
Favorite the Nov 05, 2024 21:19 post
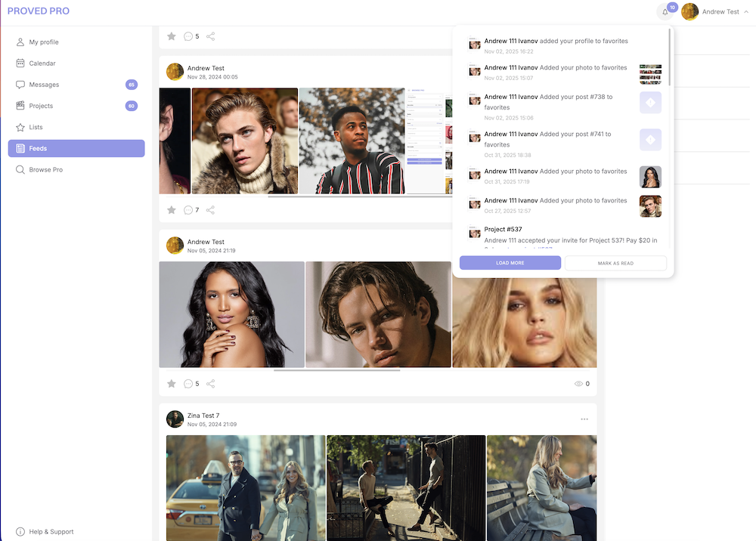tap(172, 384)
